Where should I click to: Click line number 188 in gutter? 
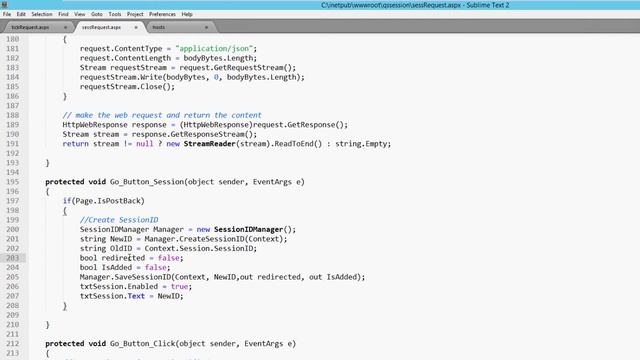tap(13, 115)
